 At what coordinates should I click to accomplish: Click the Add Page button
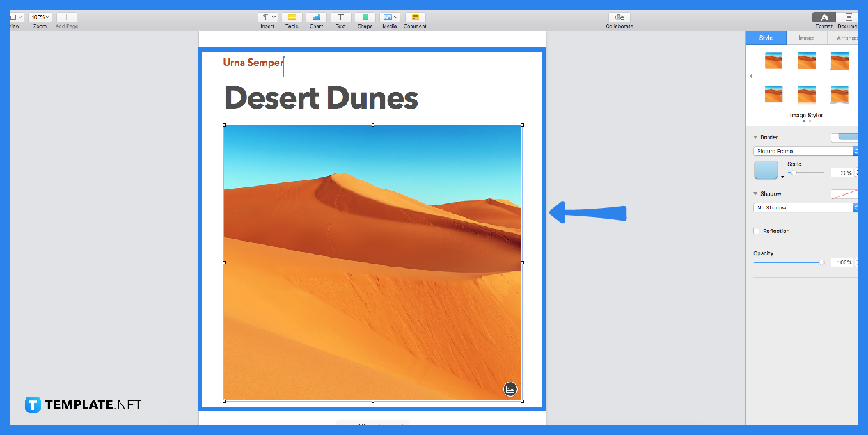pyautogui.click(x=67, y=17)
